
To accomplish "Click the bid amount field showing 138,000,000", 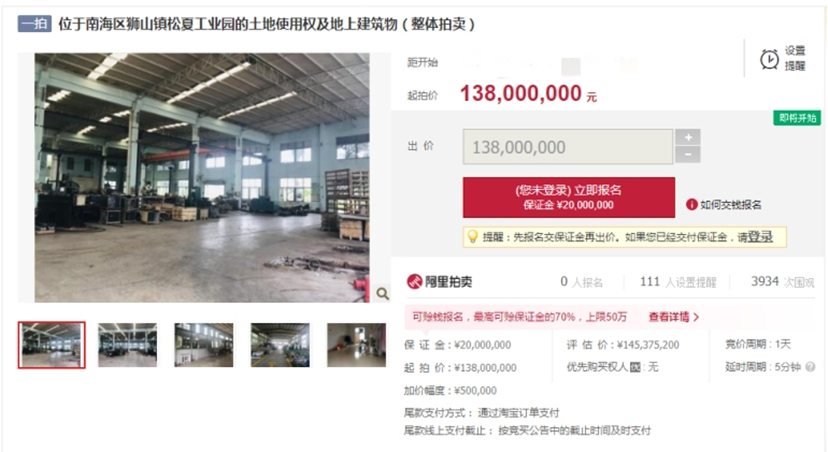I will 568,147.
